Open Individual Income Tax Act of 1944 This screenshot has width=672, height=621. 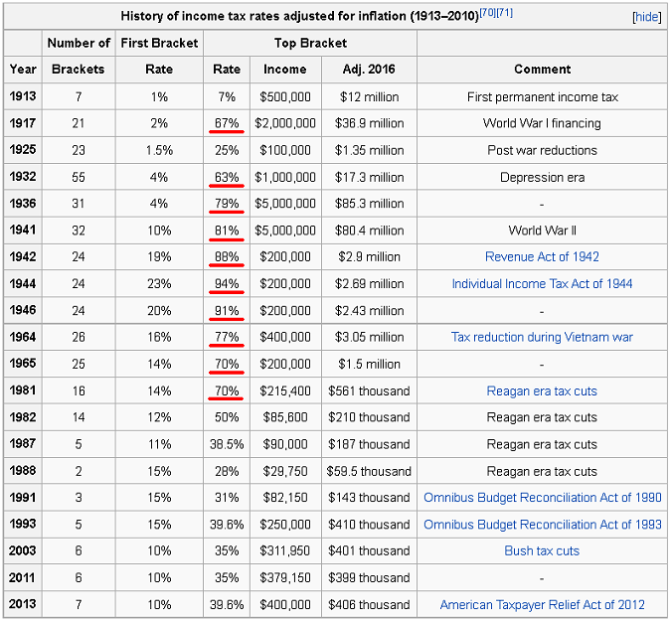(x=542, y=283)
